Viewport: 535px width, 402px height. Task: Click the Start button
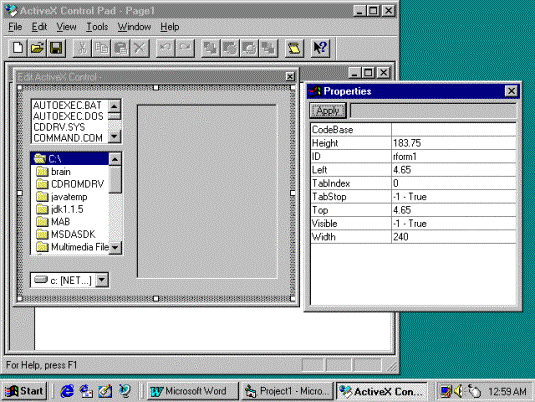click(x=24, y=391)
